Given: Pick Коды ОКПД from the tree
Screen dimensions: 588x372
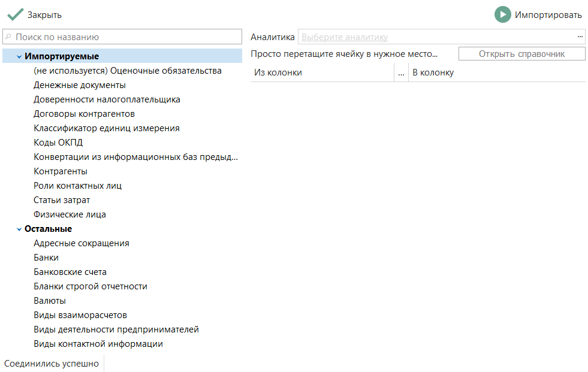Looking at the screenshot, I should [58, 143].
